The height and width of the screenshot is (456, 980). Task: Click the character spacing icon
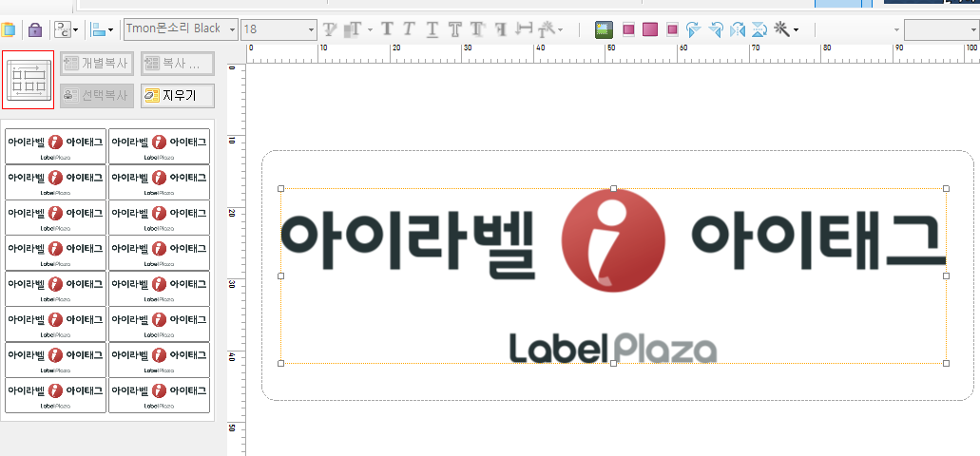pyautogui.click(x=525, y=28)
